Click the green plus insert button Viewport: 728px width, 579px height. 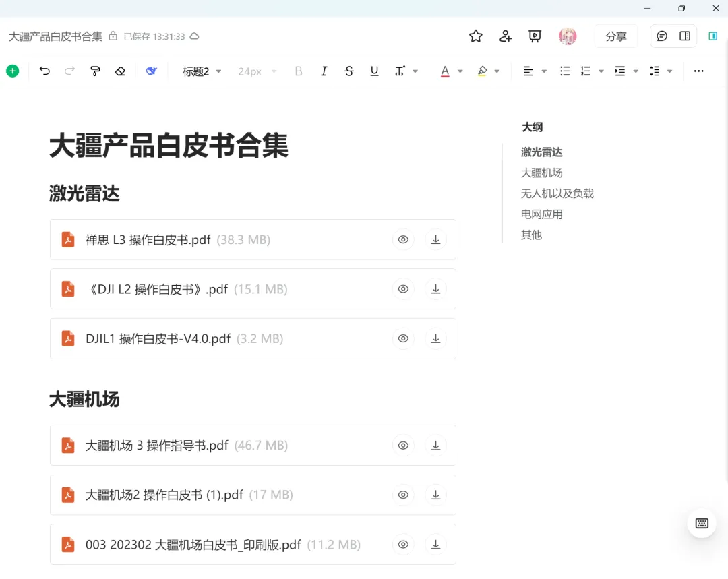click(x=13, y=71)
